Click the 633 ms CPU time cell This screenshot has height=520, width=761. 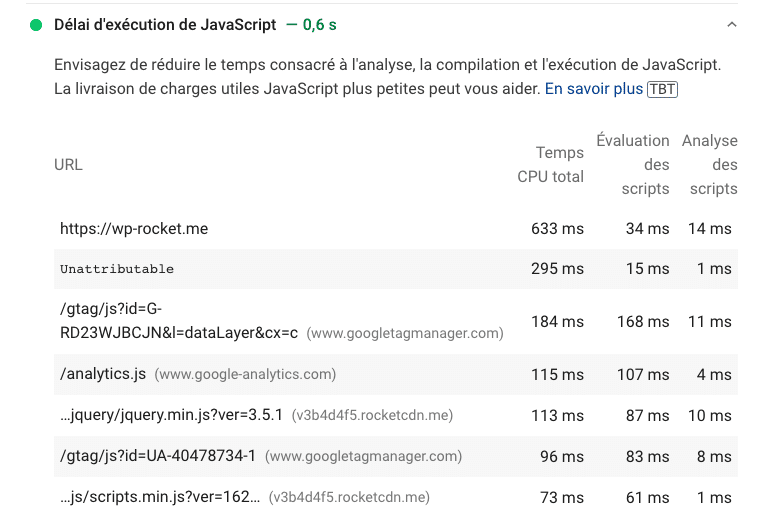pyautogui.click(x=557, y=228)
